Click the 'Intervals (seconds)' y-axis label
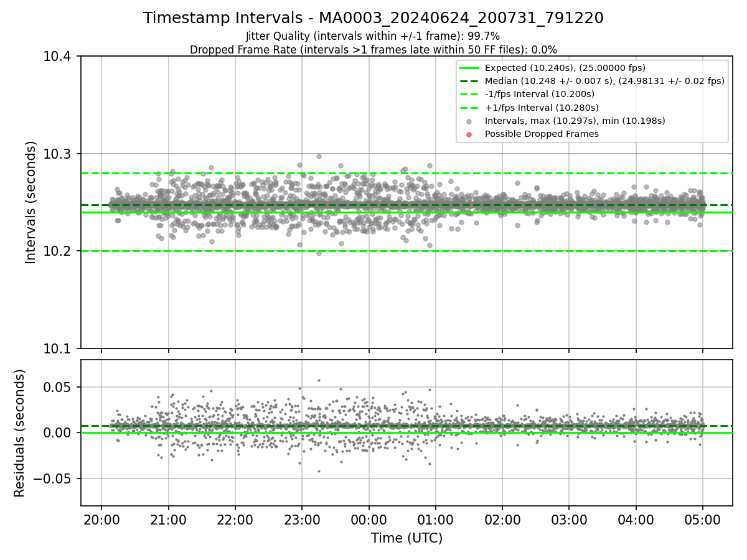The width and height of the screenshot is (747, 560). tap(31, 202)
